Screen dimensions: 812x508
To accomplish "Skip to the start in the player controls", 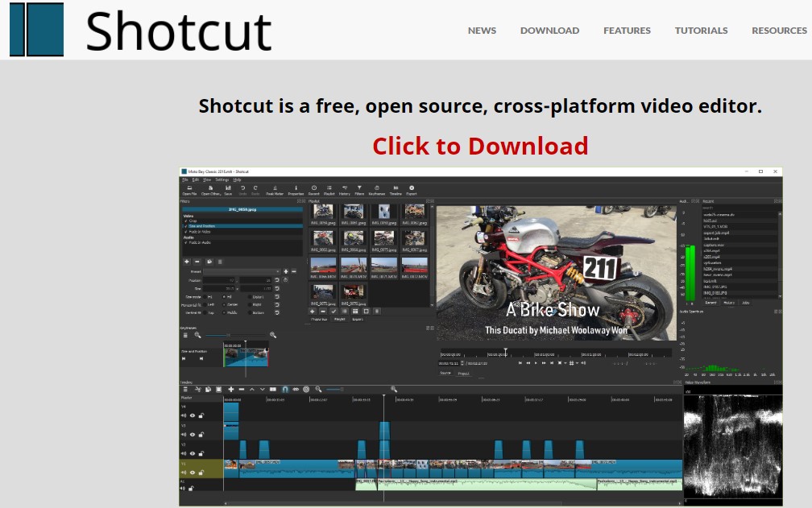I will 520,363.
